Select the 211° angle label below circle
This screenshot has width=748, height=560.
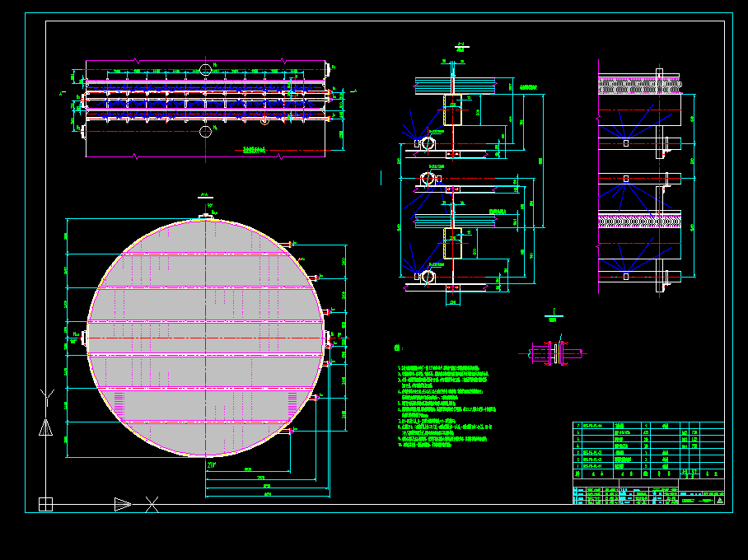212,464
